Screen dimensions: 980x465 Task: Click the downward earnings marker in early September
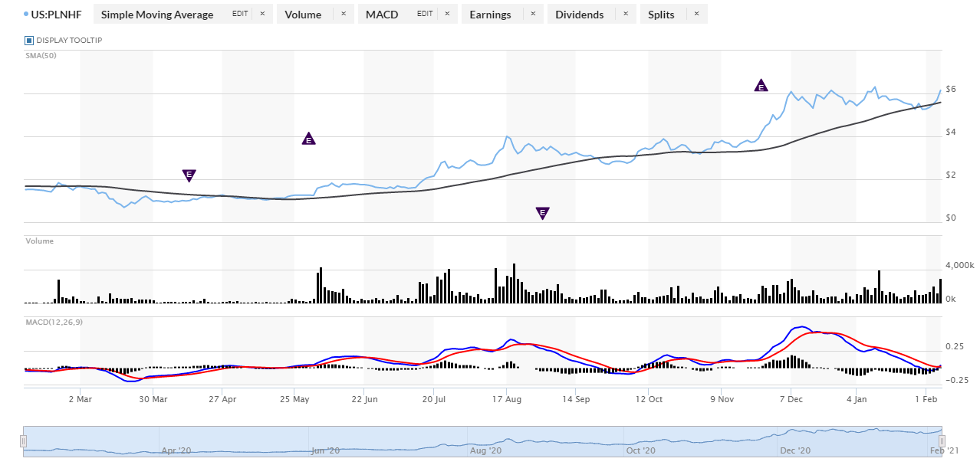point(542,213)
